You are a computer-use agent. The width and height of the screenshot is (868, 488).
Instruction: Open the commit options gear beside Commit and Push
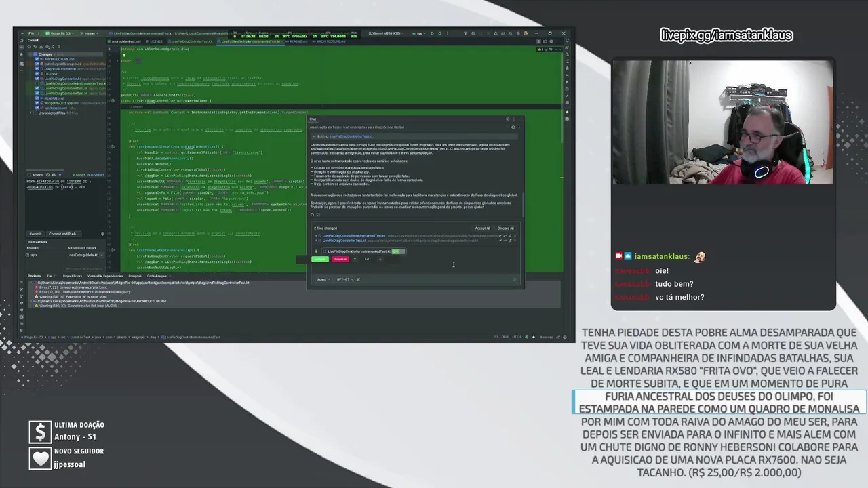point(102,234)
